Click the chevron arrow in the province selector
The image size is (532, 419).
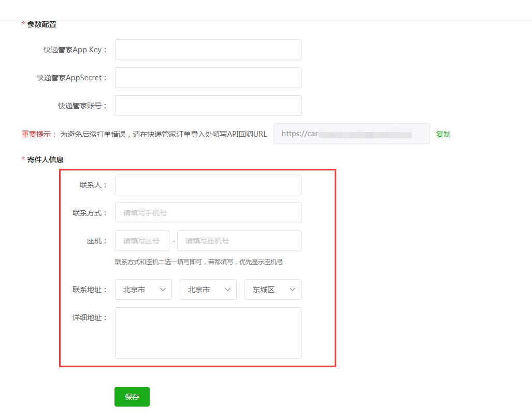[163, 290]
